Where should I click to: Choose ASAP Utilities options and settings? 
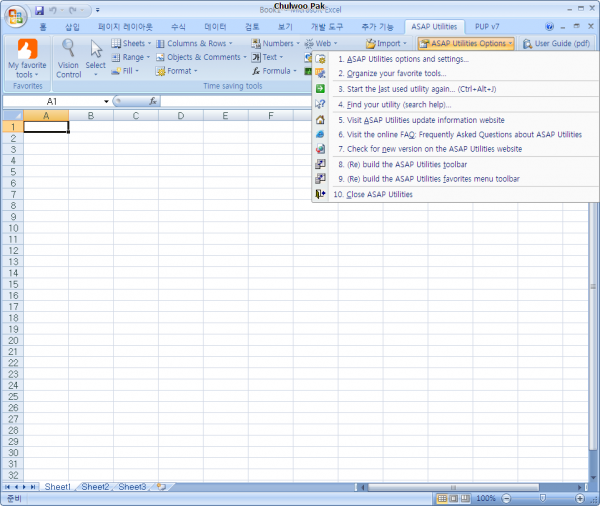click(455, 59)
